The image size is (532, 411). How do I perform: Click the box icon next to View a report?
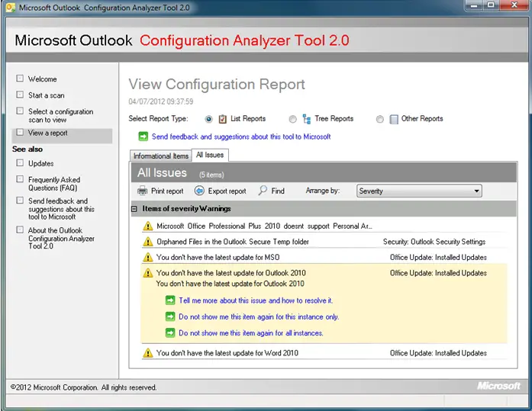pos(20,132)
